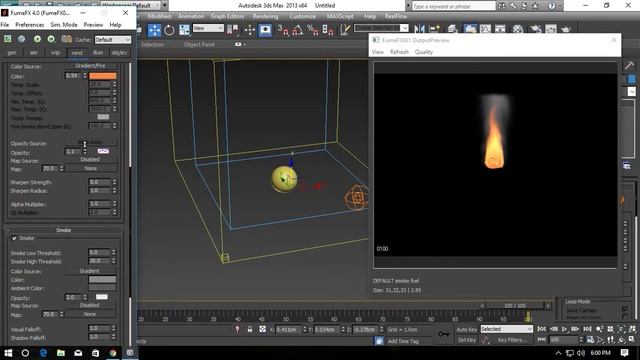The image size is (640, 360).
Task: Open the Selected key filter dropdown
Action: pos(507,329)
